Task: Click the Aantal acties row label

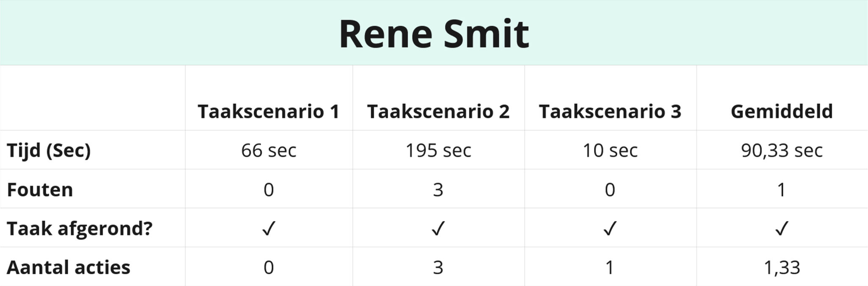Action: pos(68,267)
